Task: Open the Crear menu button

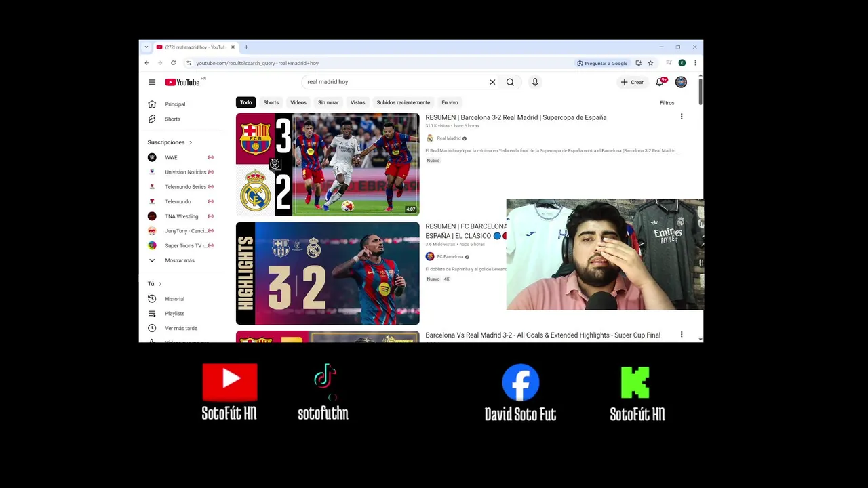Action: point(632,82)
